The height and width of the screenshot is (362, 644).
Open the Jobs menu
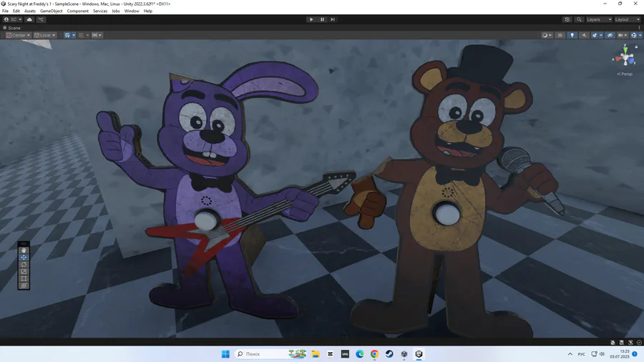[x=116, y=11]
